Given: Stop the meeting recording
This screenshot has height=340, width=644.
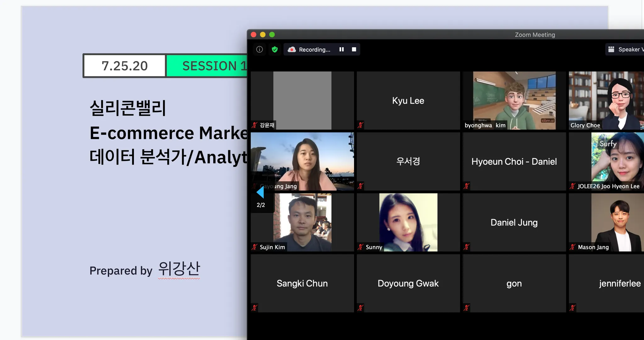Looking at the screenshot, I should (354, 49).
